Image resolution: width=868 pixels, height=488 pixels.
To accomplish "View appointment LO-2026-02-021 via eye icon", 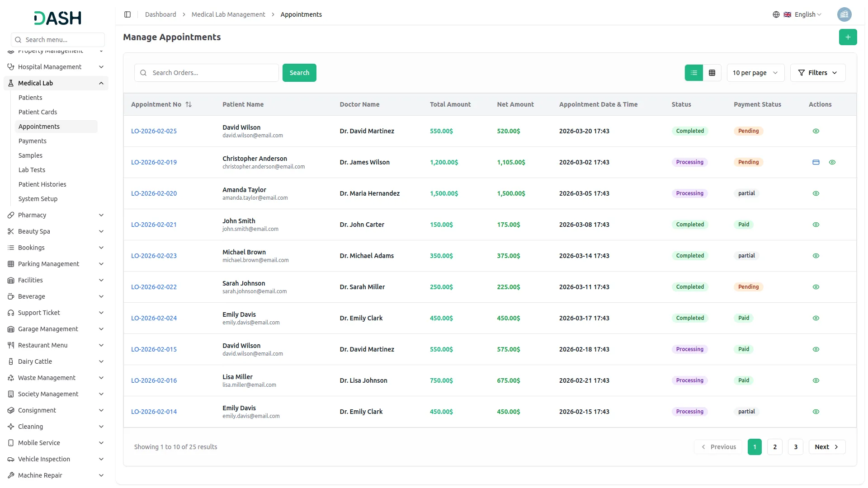I will (x=816, y=225).
